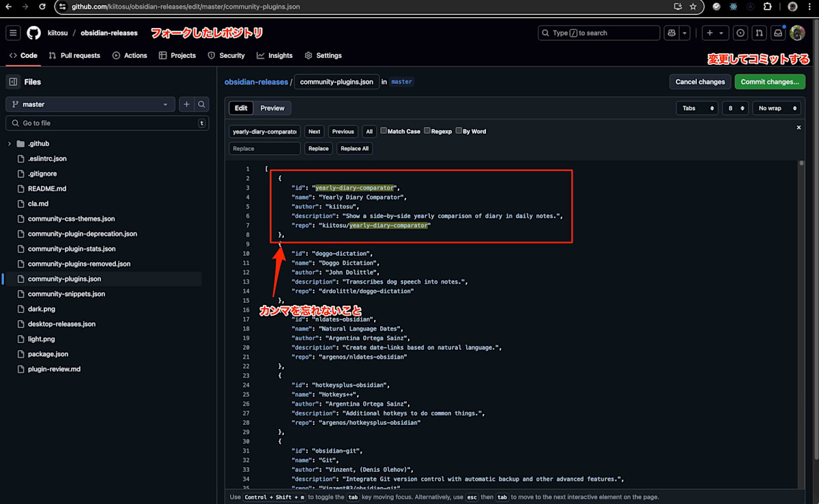Screen dimensions: 819x504
Task: Open the GitHub hamburger navigation menu
Action: [x=13, y=33]
